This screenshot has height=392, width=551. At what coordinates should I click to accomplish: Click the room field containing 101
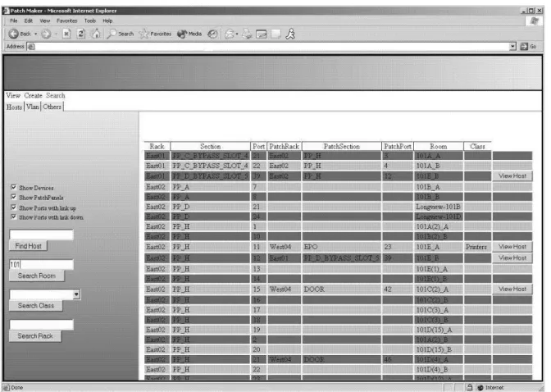pos(42,264)
